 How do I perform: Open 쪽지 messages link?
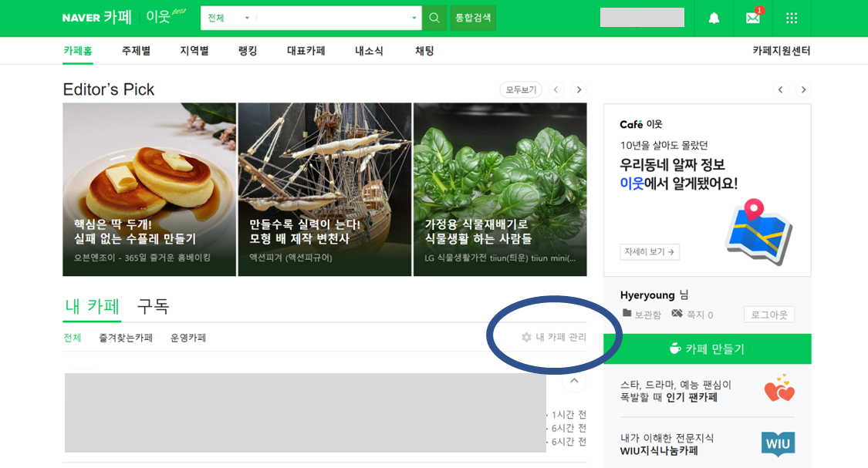(x=692, y=315)
